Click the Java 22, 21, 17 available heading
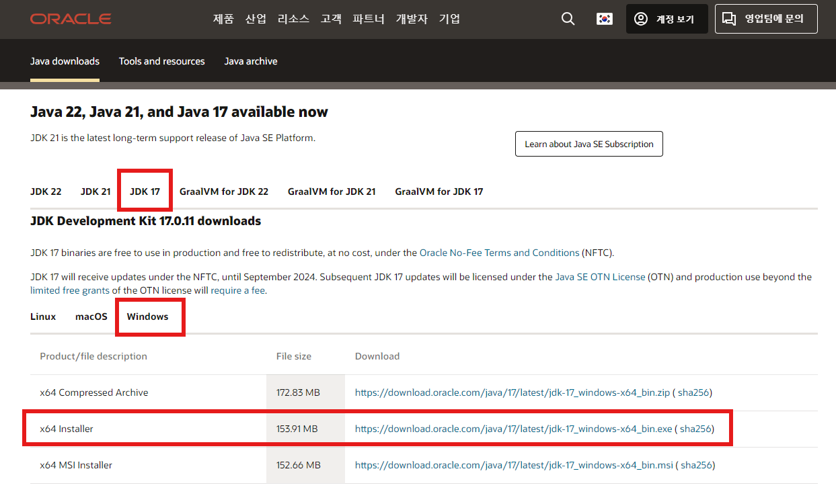Image resolution: width=836 pixels, height=504 pixels. tap(180, 112)
